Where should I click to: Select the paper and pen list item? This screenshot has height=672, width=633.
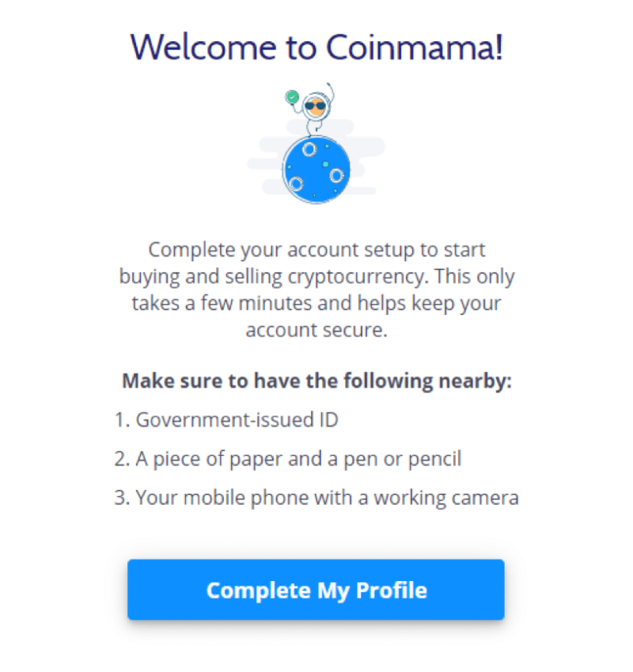click(287, 459)
